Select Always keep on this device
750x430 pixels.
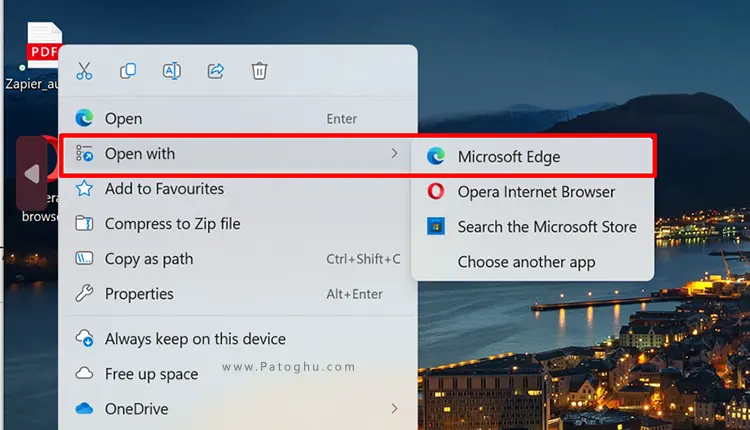click(195, 339)
